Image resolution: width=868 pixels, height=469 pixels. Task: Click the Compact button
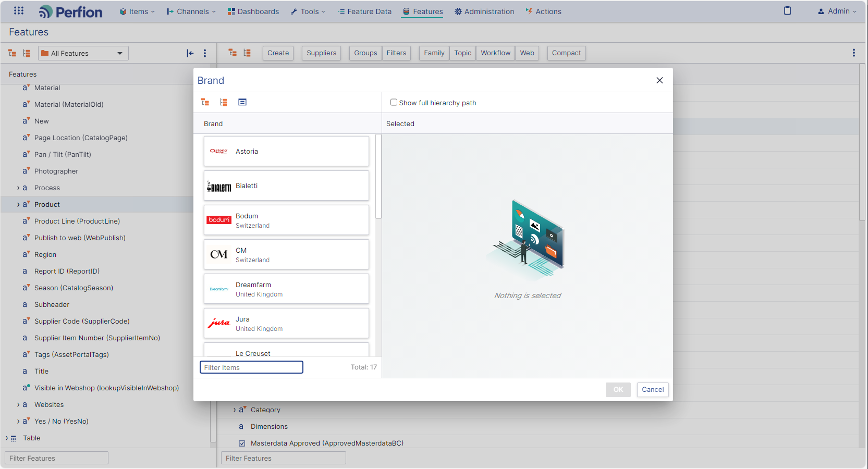(567, 53)
